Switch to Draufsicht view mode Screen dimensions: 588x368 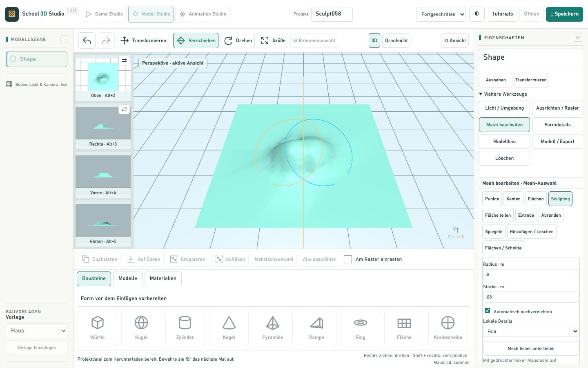pyautogui.click(x=396, y=40)
